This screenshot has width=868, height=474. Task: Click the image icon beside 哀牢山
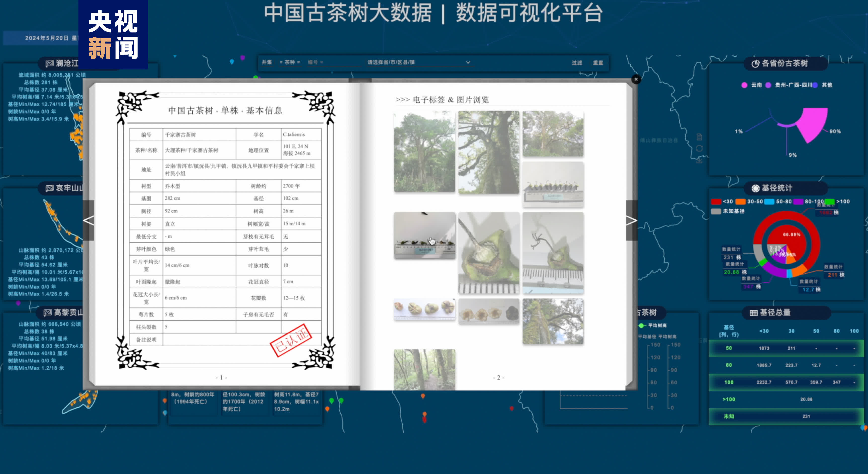click(x=50, y=188)
